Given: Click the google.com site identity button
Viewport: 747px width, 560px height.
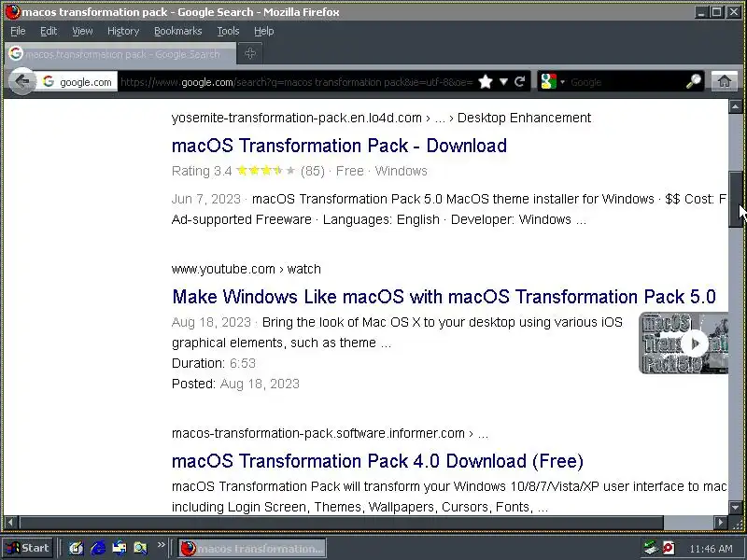Looking at the screenshot, I should [x=78, y=82].
